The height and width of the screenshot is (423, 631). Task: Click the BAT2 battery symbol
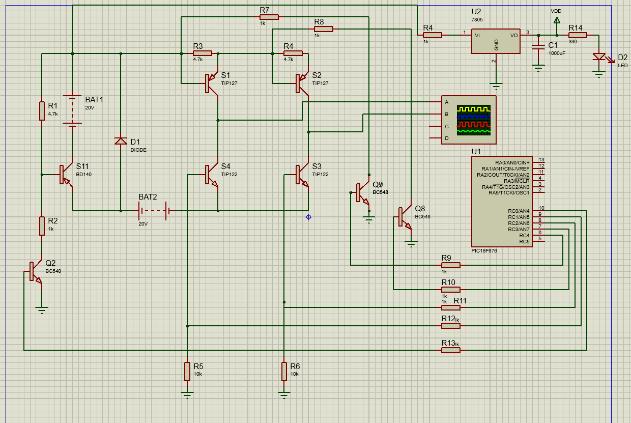(x=153, y=210)
